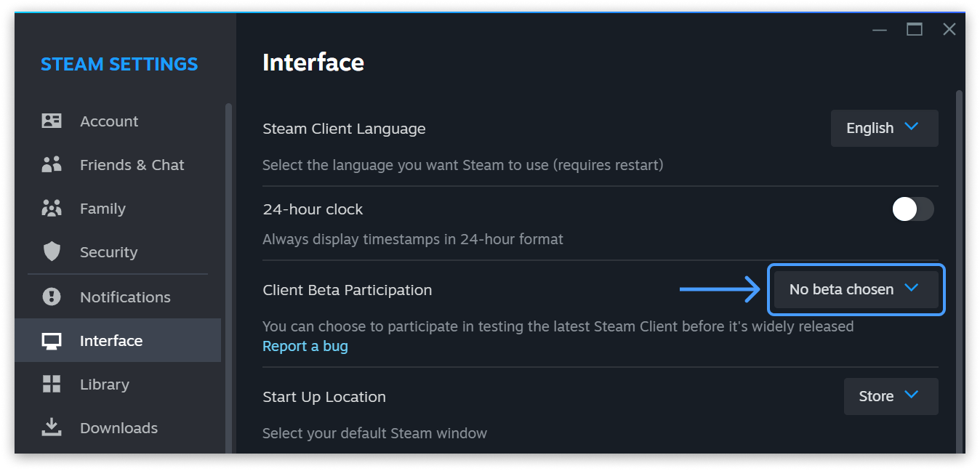This screenshot has height=471, width=980.
Task: Open Downloads via its arrow icon
Action: 51,427
